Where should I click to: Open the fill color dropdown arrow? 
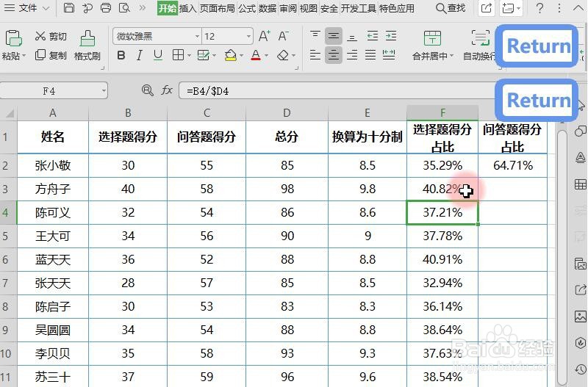[x=242, y=56]
